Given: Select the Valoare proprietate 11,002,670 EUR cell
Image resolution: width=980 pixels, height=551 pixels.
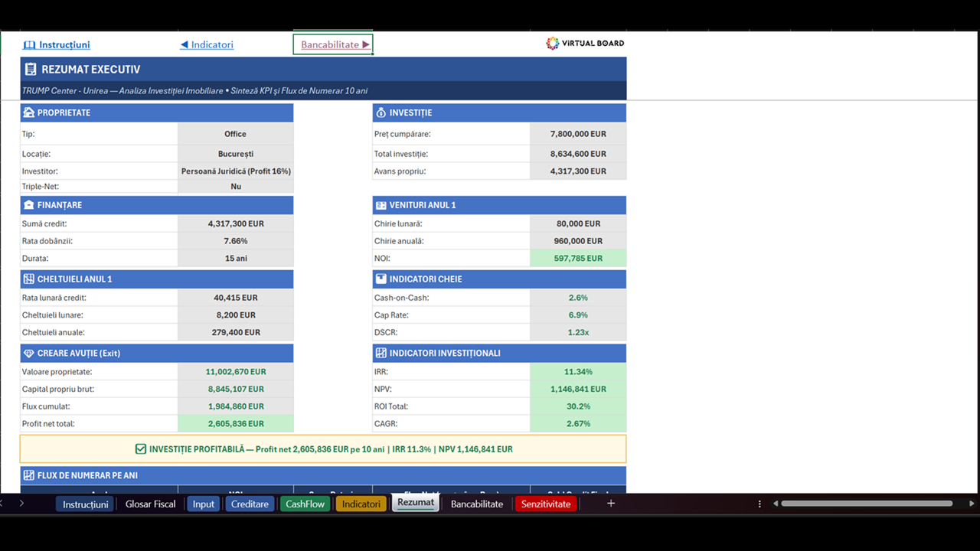Looking at the screenshot, I should point(236,372).
